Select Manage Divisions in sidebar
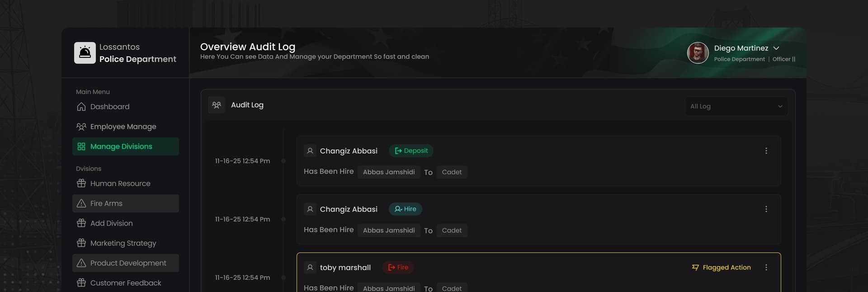Screen dimensions: 868x292 point(121,146)
